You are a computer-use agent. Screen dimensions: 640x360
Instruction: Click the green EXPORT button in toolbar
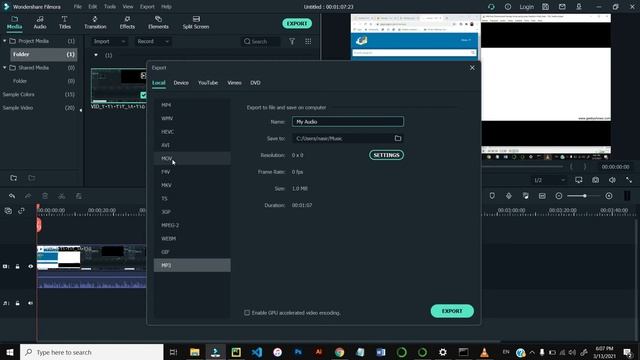pos(297,23)
